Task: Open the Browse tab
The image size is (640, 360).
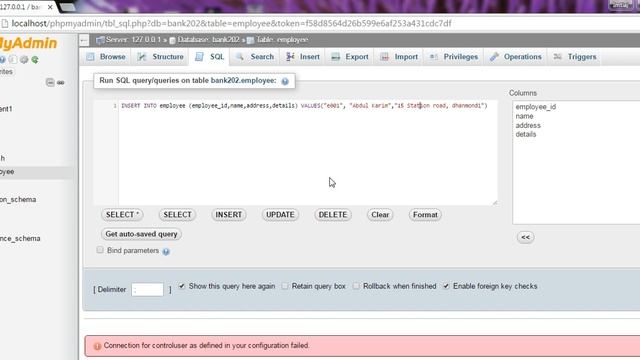Action: tap(106, 57)
